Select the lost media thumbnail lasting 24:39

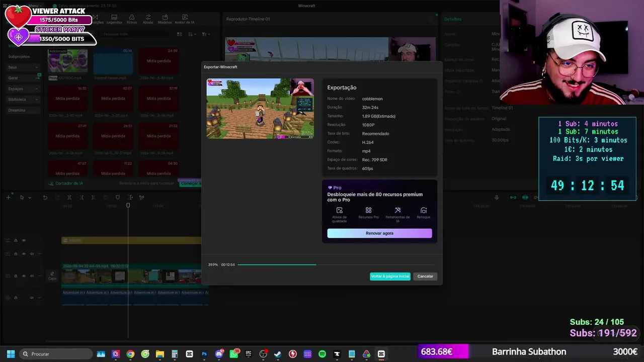tap(158, 61)
